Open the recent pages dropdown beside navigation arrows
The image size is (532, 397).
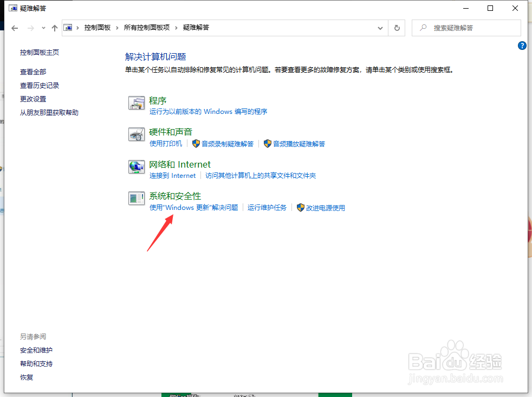(x=43, y=28)
